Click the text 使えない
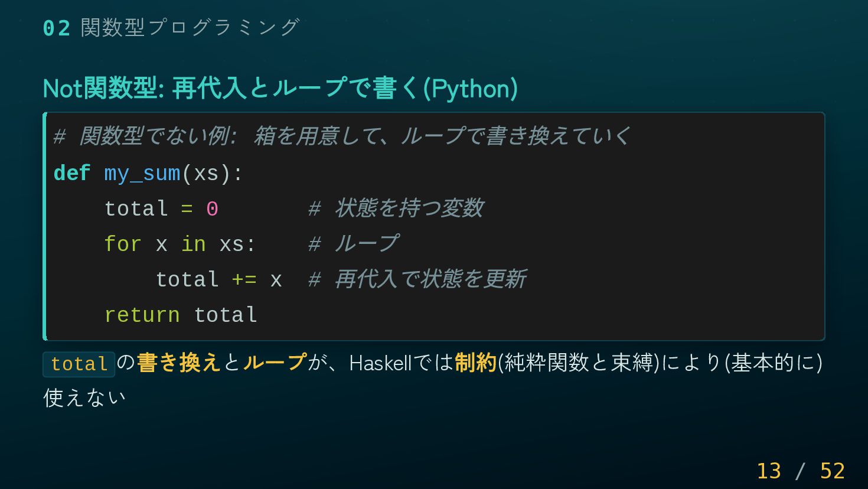 pyautogui.click(x=84, y=397)
